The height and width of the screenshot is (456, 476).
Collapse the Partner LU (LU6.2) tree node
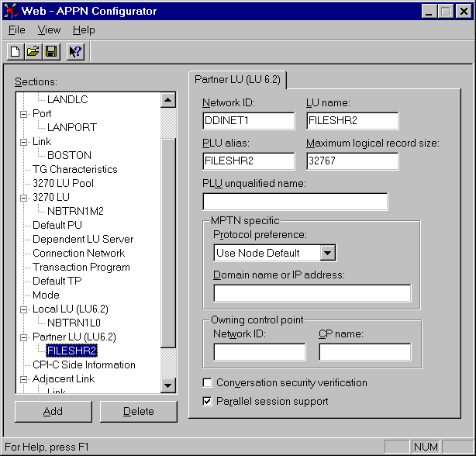click(x=23, y=337)
